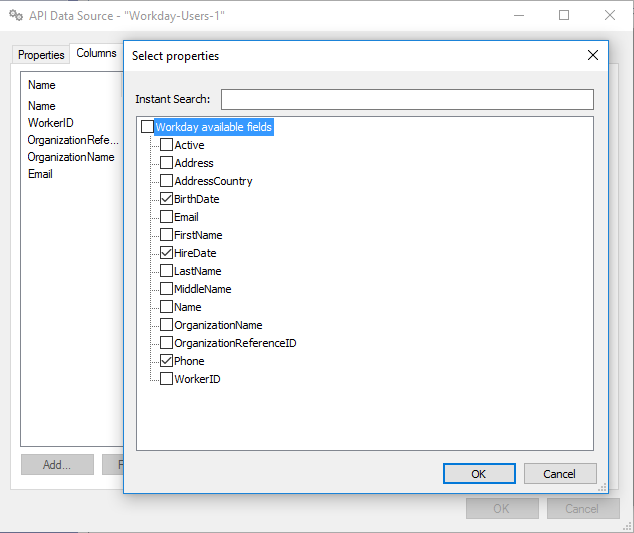
Task: Select the Workday available fields tree node
Action: (x=213, y=127)
